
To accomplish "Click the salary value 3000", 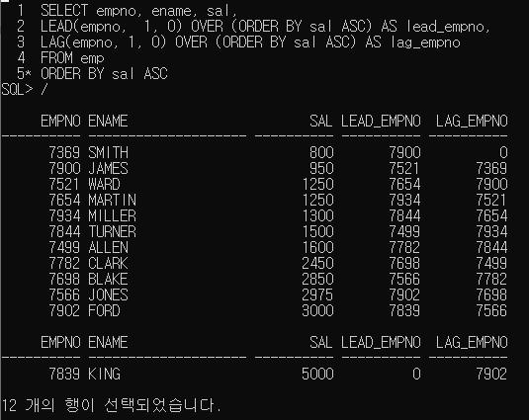I will tap(317, 310).
